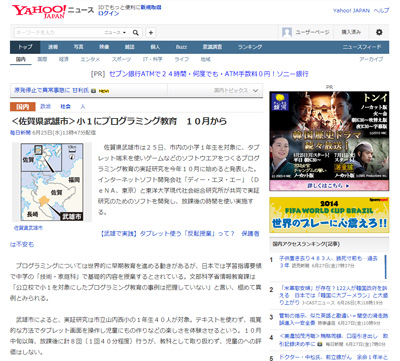Image resolution: width=400 pixels, height=361 pixels.
Task: Click the FIFA World Cup Brazil banner
Action: point(329,215)
